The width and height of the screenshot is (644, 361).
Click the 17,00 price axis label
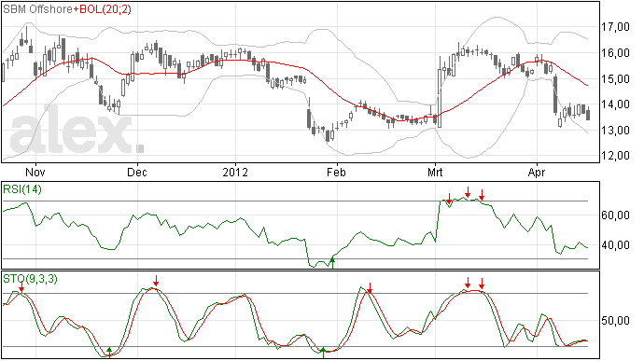click(x=615, y=27)
